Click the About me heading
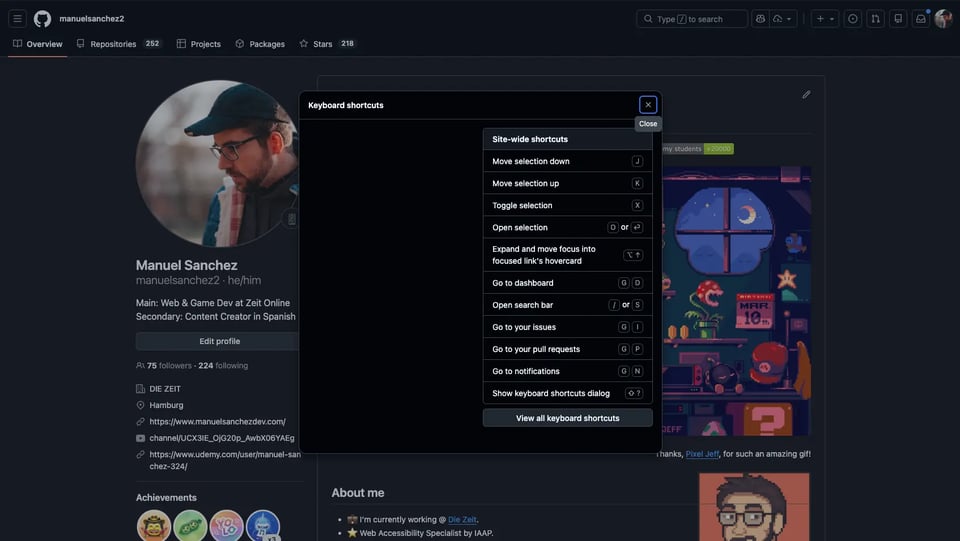 point(358,493)
